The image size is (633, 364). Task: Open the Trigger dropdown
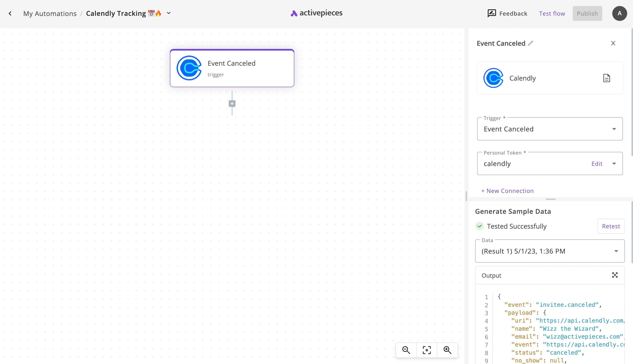click(550, 129)
